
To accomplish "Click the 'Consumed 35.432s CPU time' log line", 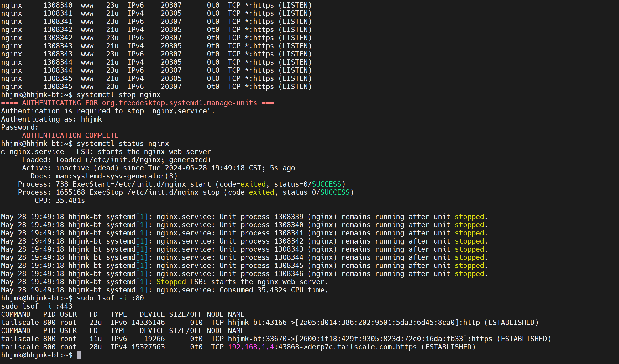I will (165, 290).
